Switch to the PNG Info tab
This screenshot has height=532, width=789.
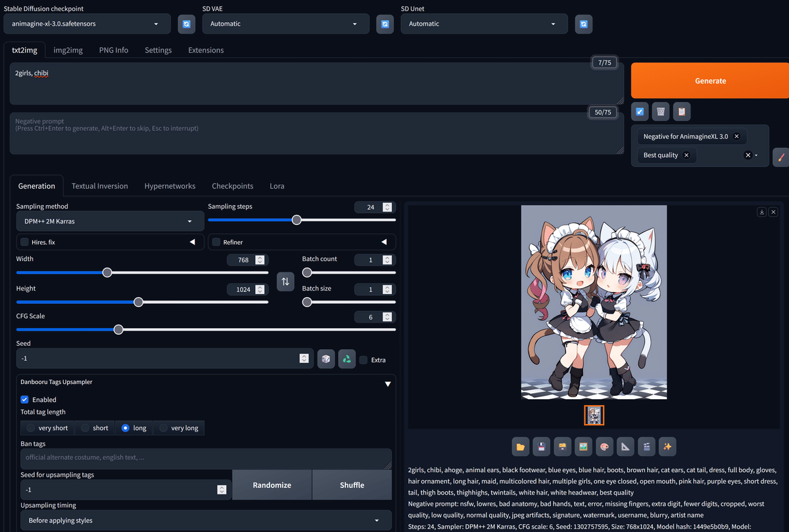(113, 49)
